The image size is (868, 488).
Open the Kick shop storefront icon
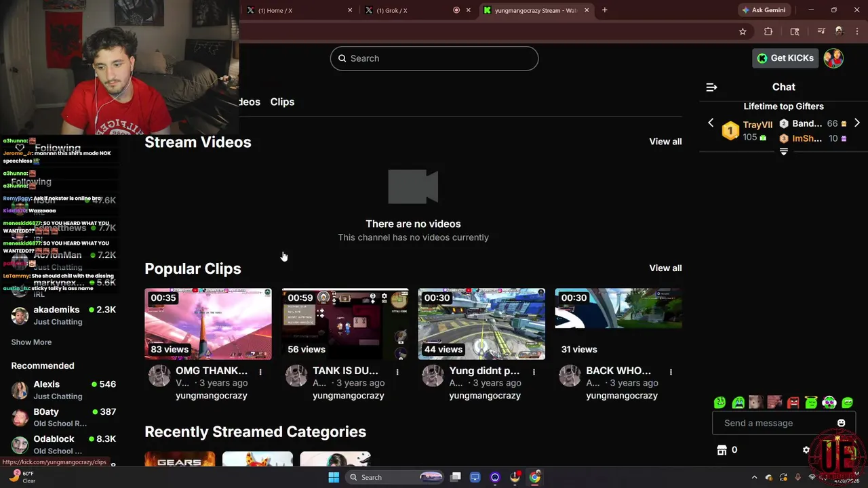[x=722, y=450]
